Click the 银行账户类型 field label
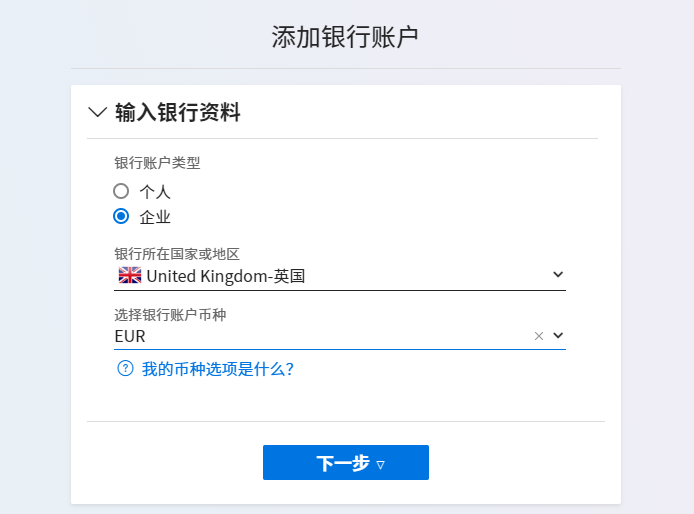 coord(157,163)
